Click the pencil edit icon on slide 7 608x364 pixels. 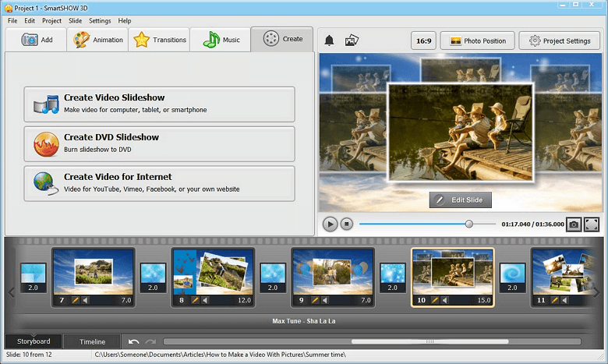point(76,300)
